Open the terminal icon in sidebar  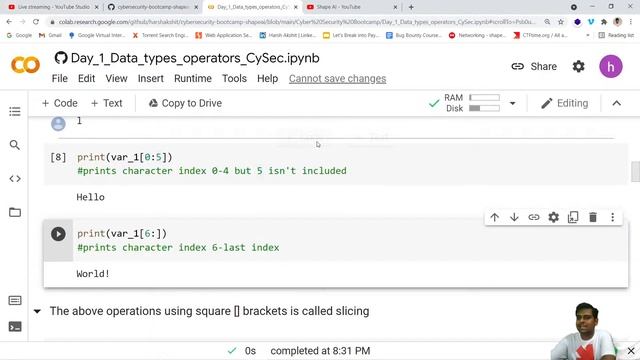click(15, 327)
